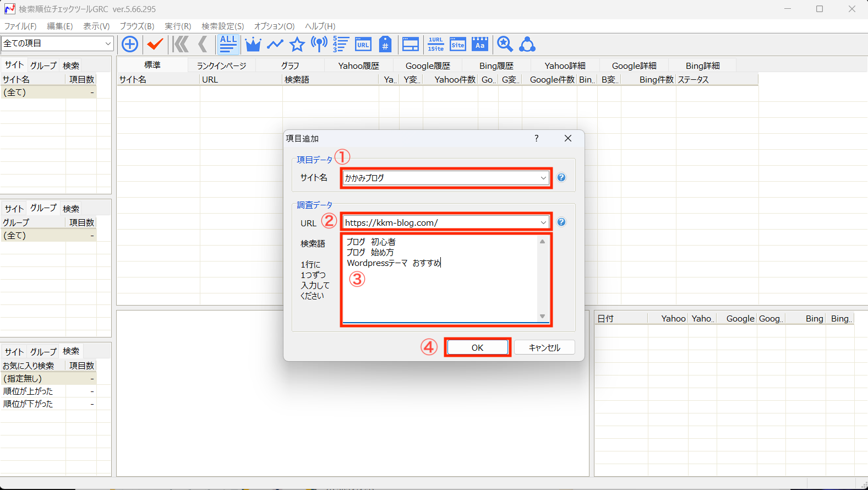Close the 項目追加 dialog
The height and width of the screenshot is (490, 868).
click(x=568, y=138)
